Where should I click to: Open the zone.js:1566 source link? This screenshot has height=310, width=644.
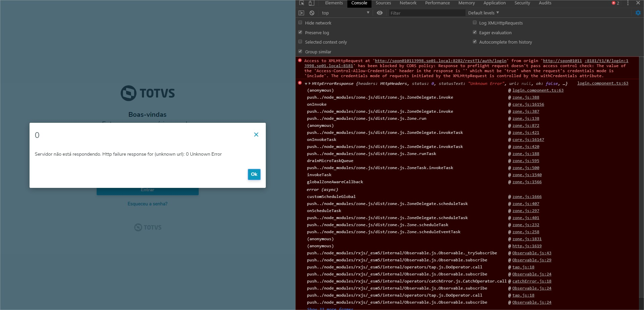pos(527,182)
